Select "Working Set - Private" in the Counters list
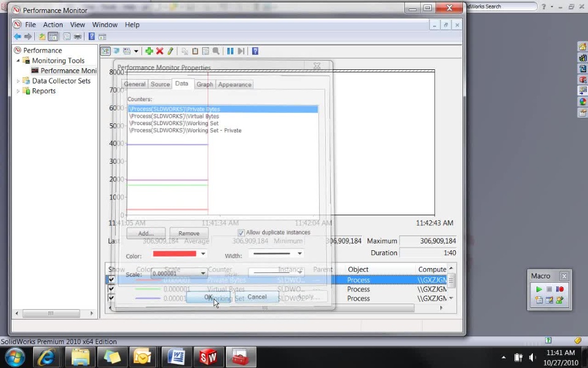Screen dimensions: 588x368 click(185, 130)
